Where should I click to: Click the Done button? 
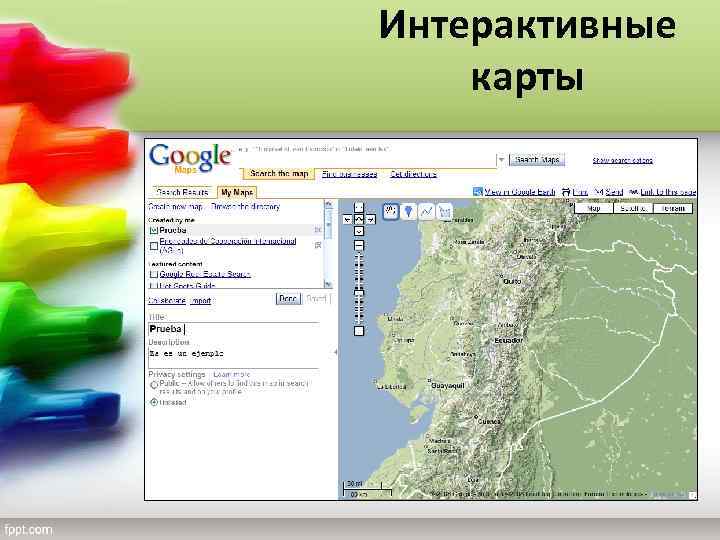click(x=288, y=298)
